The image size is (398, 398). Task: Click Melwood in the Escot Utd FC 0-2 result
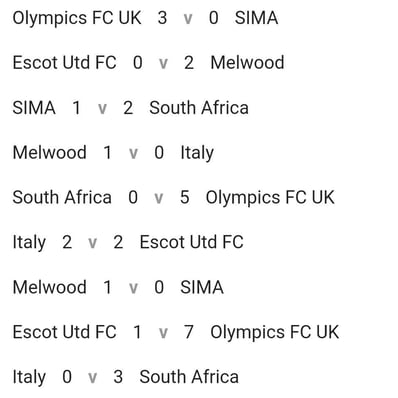pyautogui.click(x=247, y=63)
